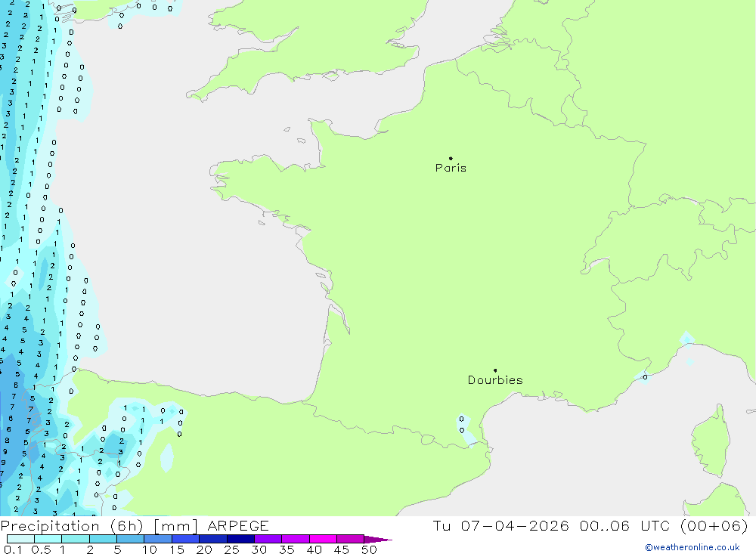
Task: Pick the legend swatch between 5 and 10
Action: coord(131,539)
